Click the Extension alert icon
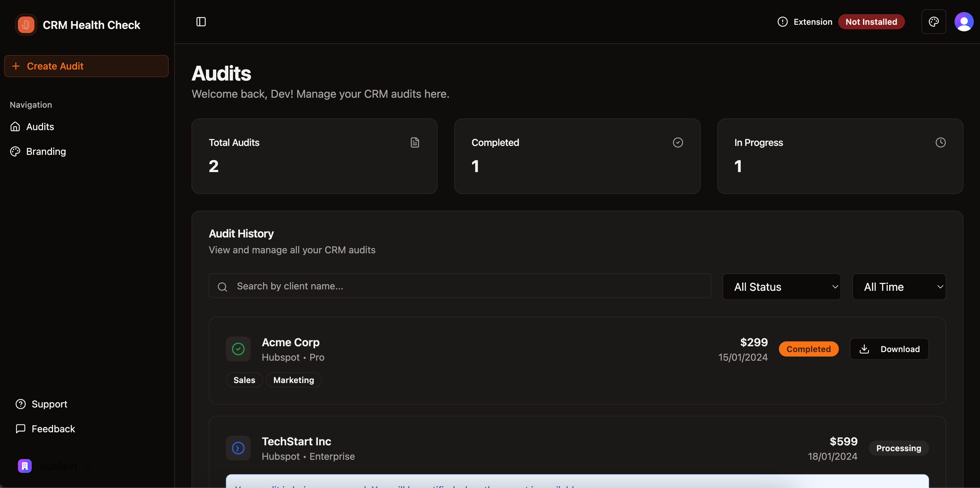Image resolution: width=980 pixels, height=488 pixels. [x=782, y=22]
